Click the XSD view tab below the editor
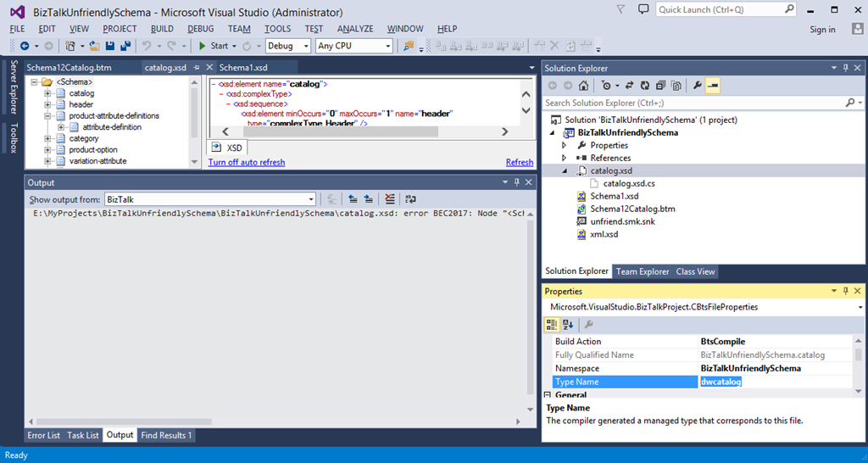Viewport: 868px width, 463px height. pos(227,148)
